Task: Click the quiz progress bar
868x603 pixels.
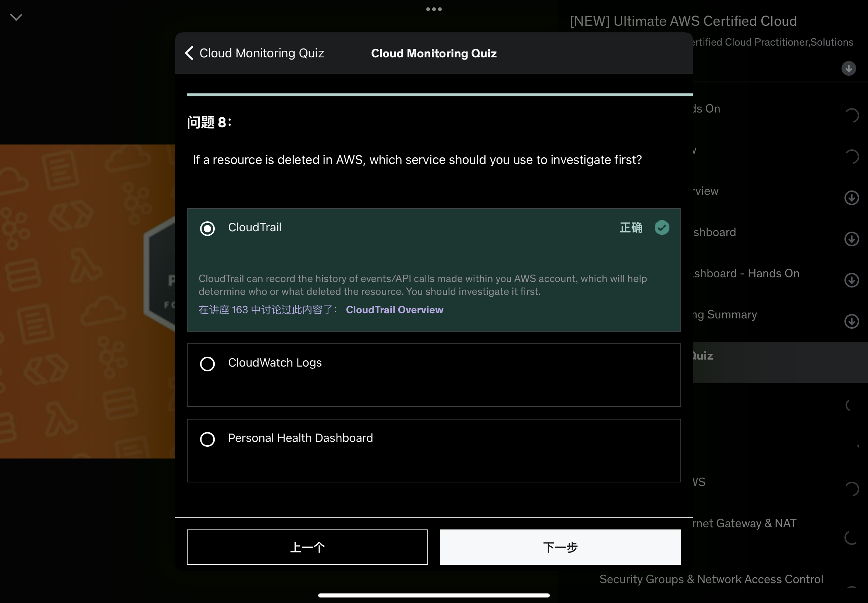Action: tap(439, 95)
